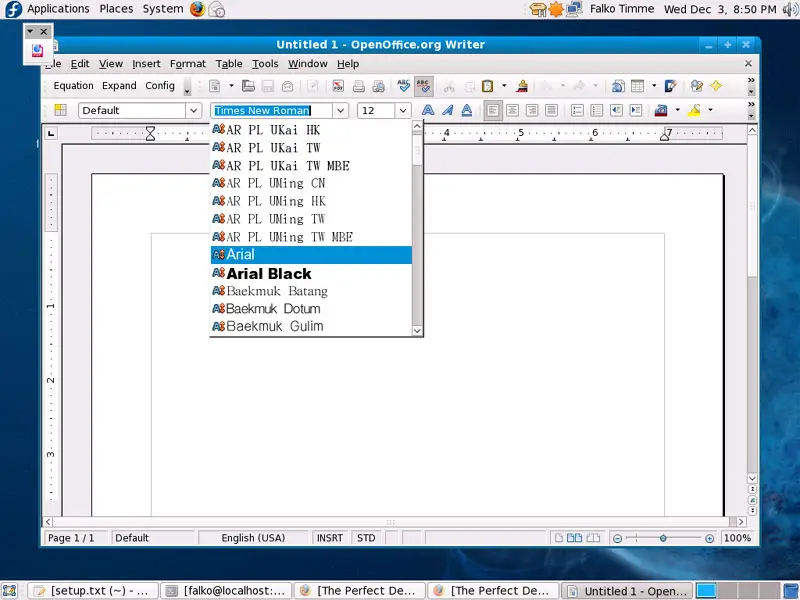Click the Print file icon
Image resolution: width=800 pixels, height=600 pixels.
coord(359,86)
